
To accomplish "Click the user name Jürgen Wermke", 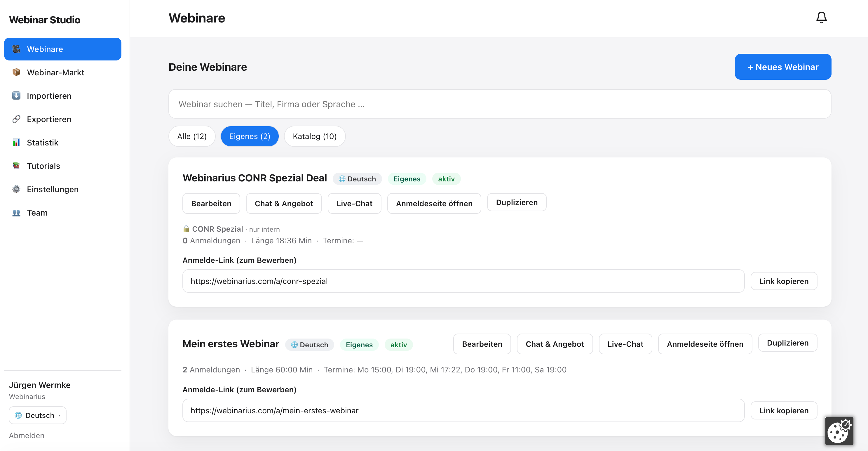I will pyautogui.click(x=40, y=385).
